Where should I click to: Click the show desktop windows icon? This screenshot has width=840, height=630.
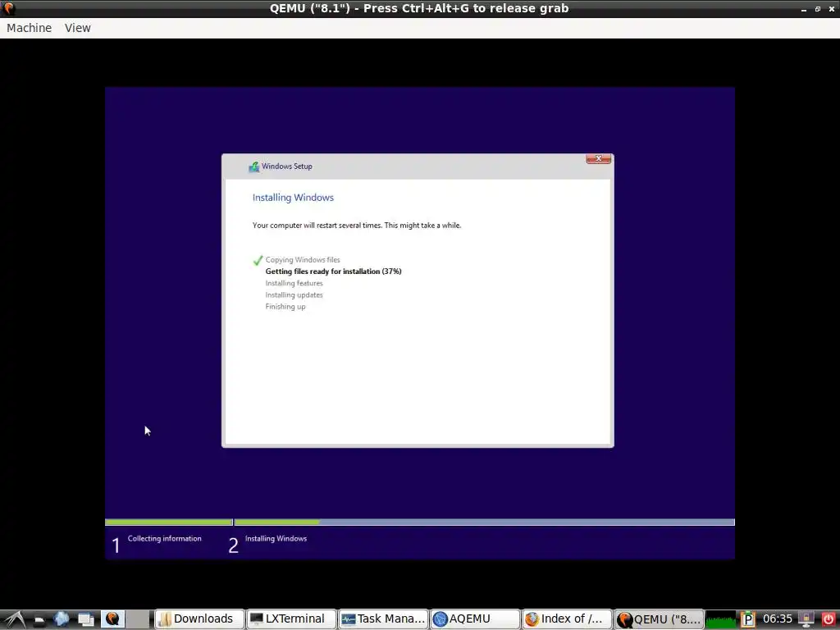tap(85, 620)
